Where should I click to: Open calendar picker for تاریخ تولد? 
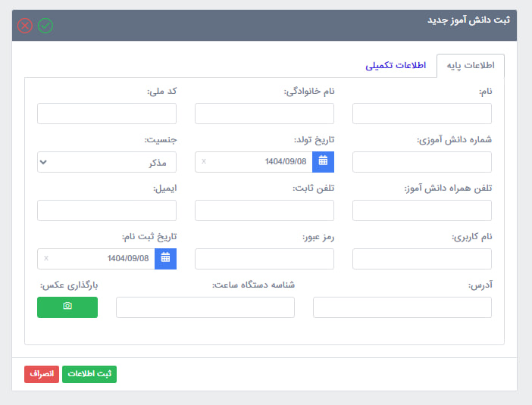point(323,161)
